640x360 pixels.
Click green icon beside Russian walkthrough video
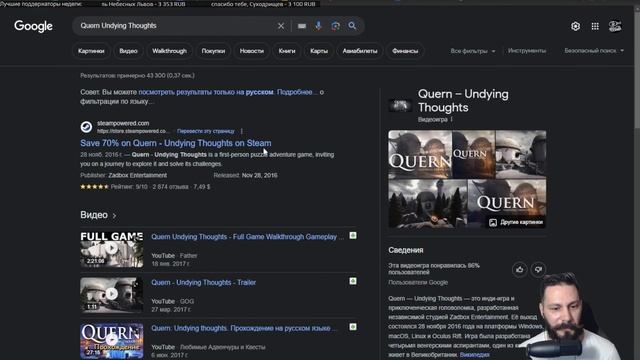(x=353, y=327)
